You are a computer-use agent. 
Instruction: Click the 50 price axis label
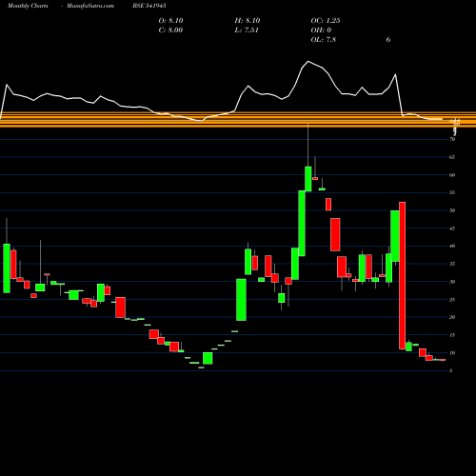click(452, 210)
